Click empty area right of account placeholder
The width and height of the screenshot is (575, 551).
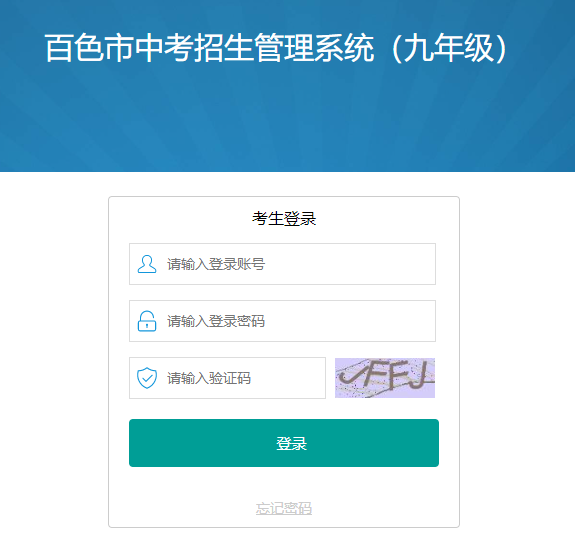point(348,264)
